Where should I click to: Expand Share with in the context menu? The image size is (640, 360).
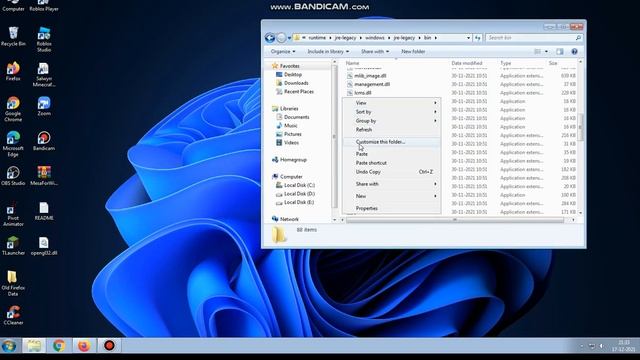(391, 184)
